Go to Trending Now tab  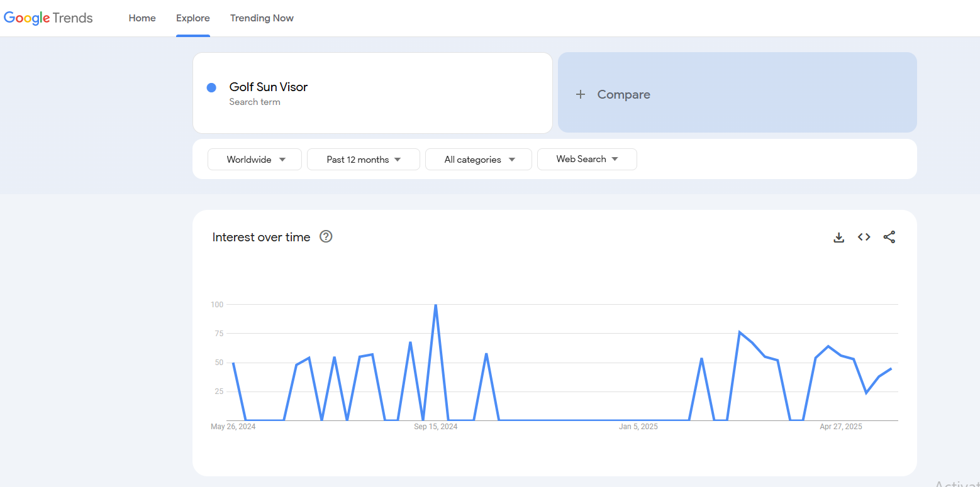point(262,18)
